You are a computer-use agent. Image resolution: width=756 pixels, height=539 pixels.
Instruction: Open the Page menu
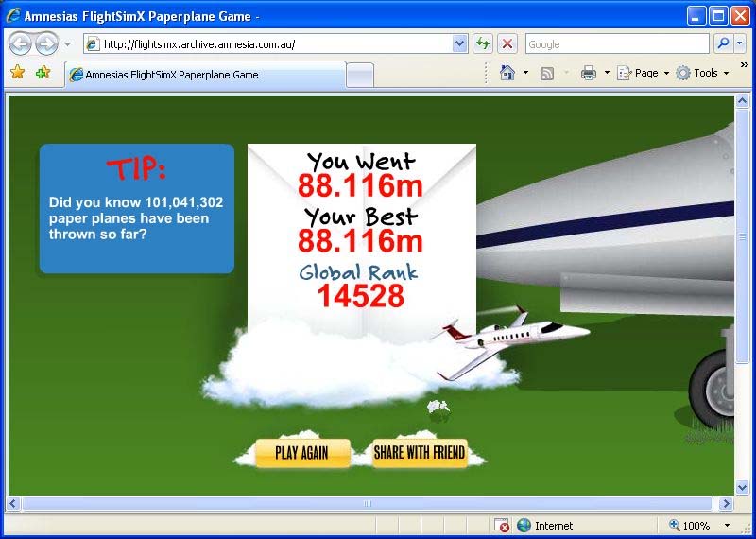[x=644, y=73]
